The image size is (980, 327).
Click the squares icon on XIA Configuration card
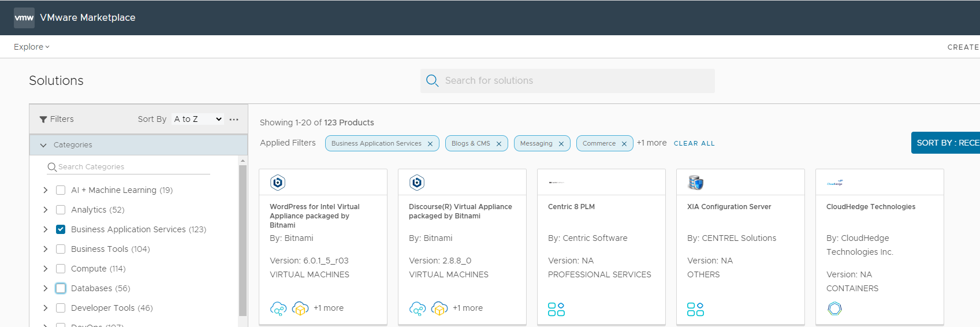[695, 309]
